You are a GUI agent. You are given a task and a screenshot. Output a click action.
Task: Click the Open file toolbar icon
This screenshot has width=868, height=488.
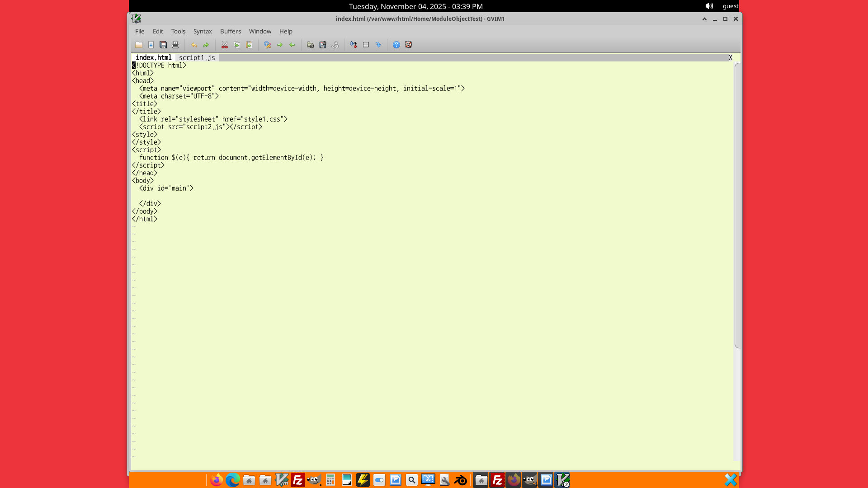(x=139, y=45)
